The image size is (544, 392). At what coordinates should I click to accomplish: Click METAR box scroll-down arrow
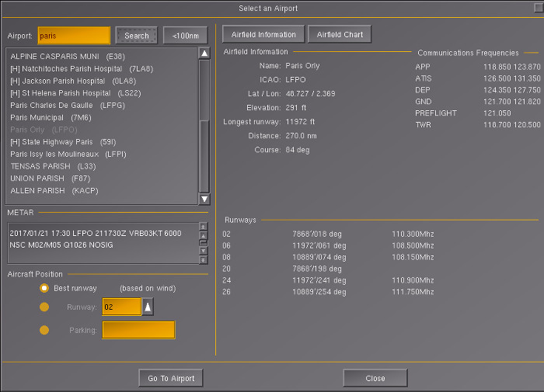pos(204,258)
